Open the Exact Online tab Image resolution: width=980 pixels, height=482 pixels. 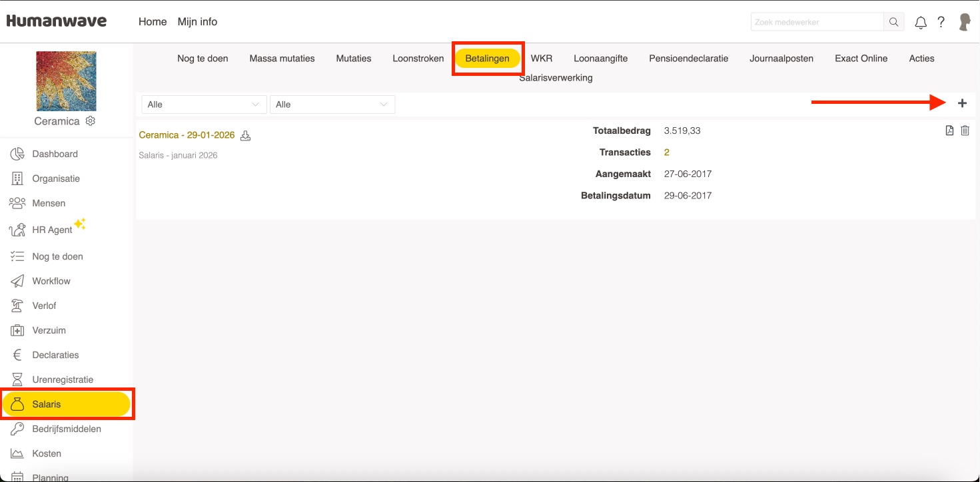coord(861,59)
